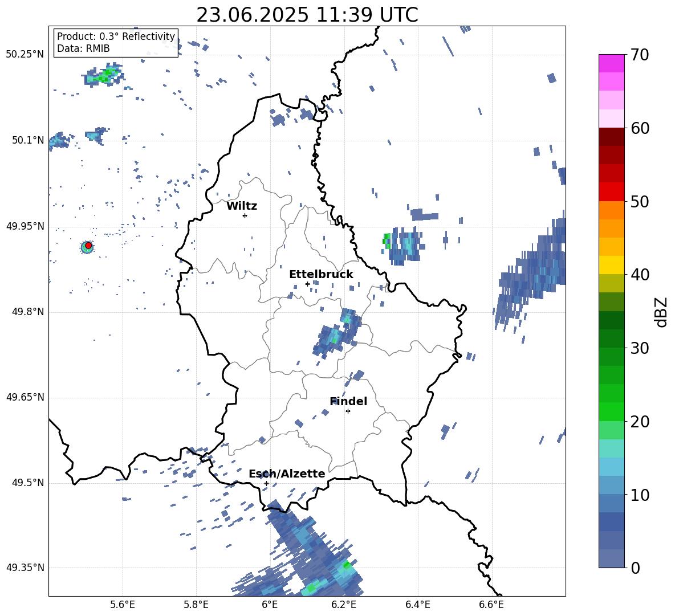Click the Ettelbruck city label
This screenshot has width=675, height=616.
pyautogui.click(x=321, y=275)
